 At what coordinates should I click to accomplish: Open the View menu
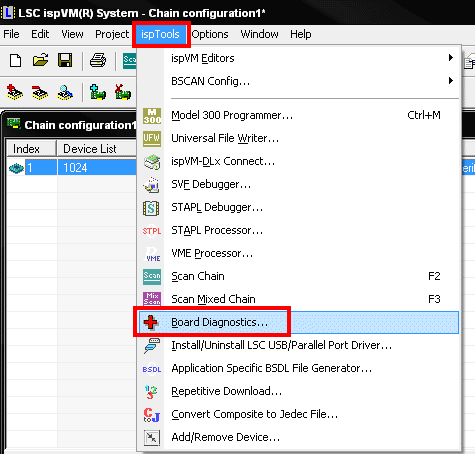point(72,34)
